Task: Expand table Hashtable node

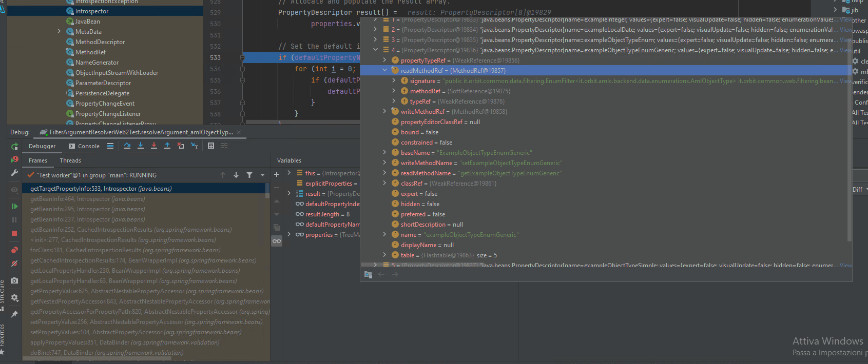Action: point(384,255)
